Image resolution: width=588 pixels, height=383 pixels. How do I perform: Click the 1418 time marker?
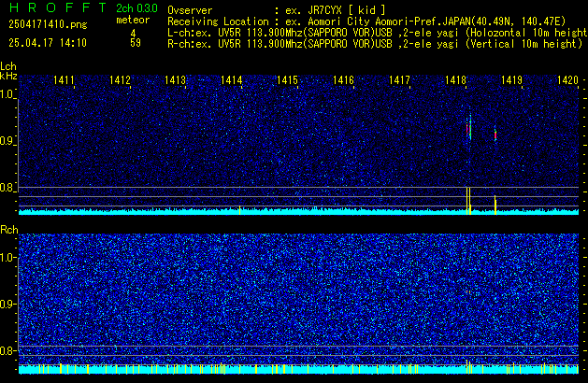pyautogui.click(x=455, y=80)
